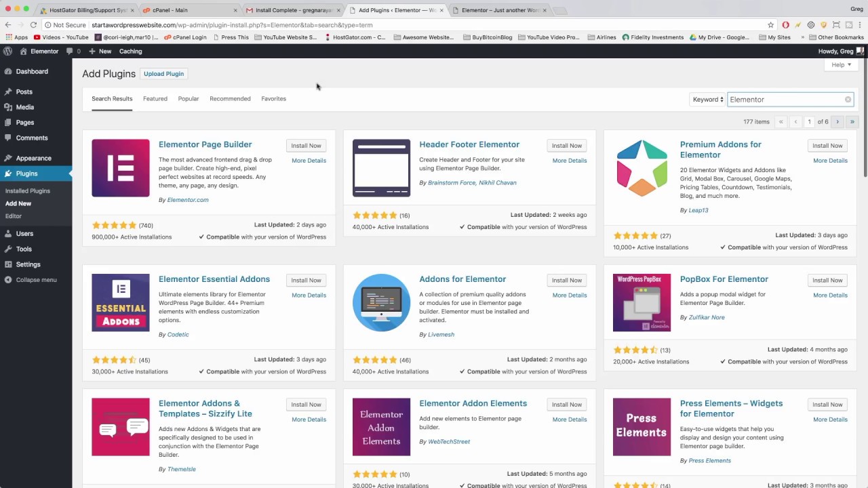Clear the Elementor search field
The width and height of the screenshot is (868, 488).
click(x=848, y=100)
